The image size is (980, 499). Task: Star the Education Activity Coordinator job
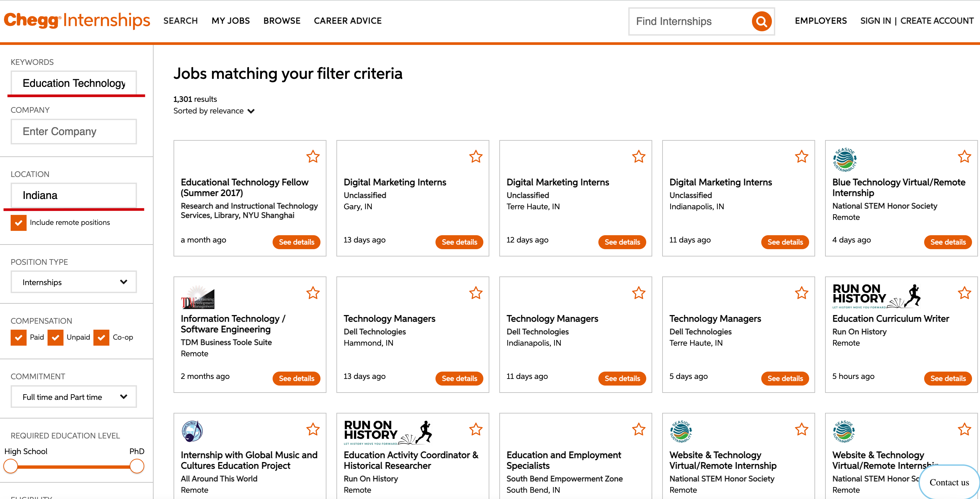click(x=476, y=429)
